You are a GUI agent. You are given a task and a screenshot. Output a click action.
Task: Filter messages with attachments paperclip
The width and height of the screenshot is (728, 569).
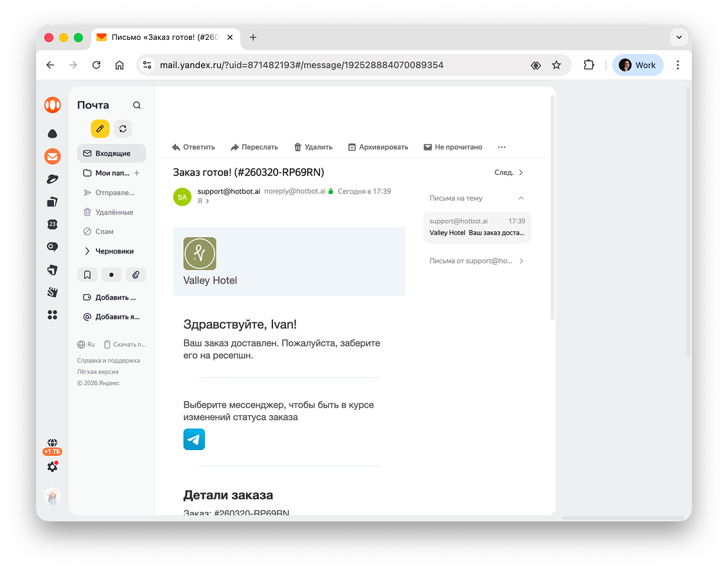[x=136, y=275]
